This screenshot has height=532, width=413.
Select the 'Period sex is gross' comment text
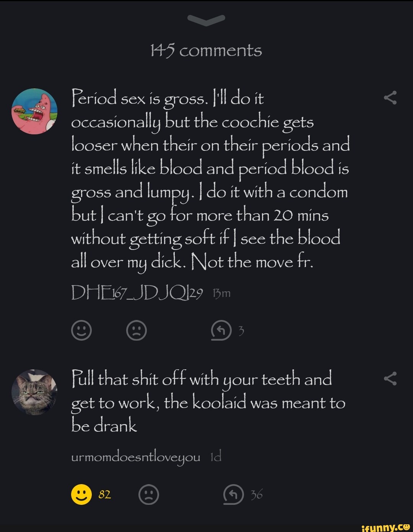[x=210, y=180]
